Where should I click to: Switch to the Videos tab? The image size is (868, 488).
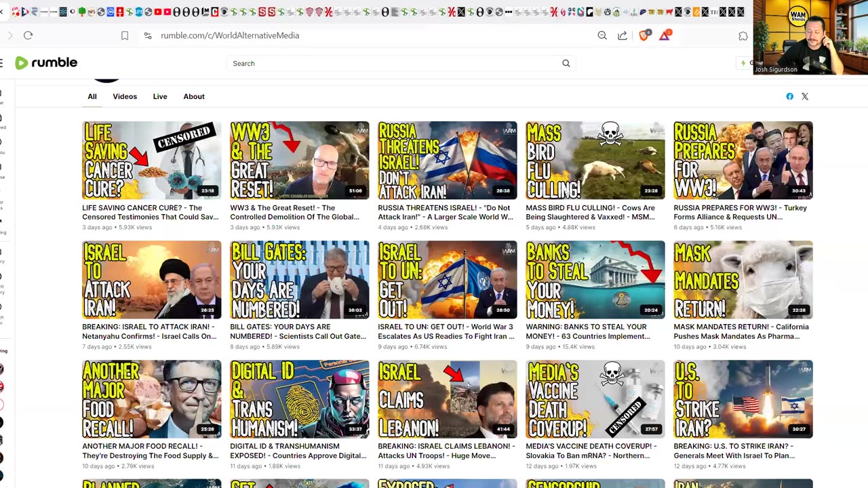125,96
